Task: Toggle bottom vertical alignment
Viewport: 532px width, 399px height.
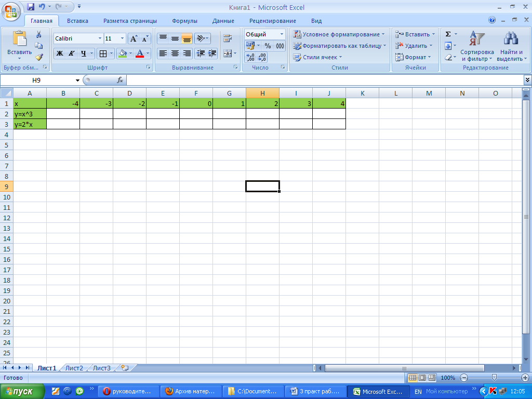Action: tap(187, 38)
